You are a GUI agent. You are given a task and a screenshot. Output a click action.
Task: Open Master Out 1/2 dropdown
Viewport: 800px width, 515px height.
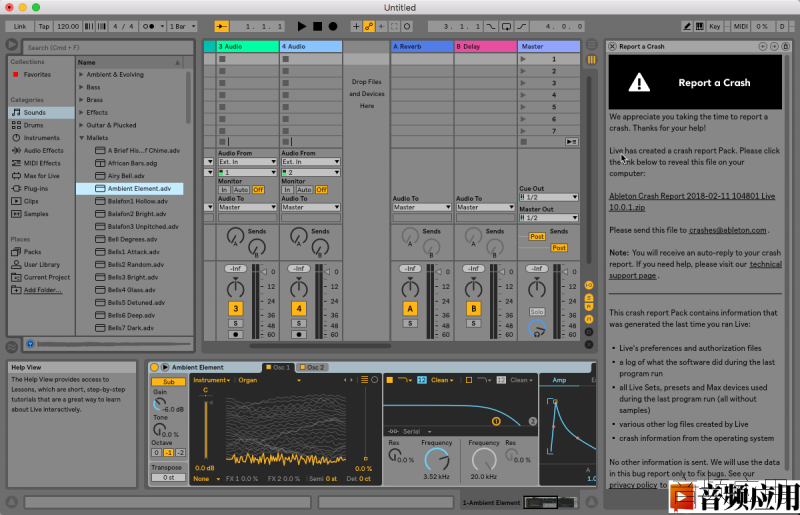[x=548, y=218]
